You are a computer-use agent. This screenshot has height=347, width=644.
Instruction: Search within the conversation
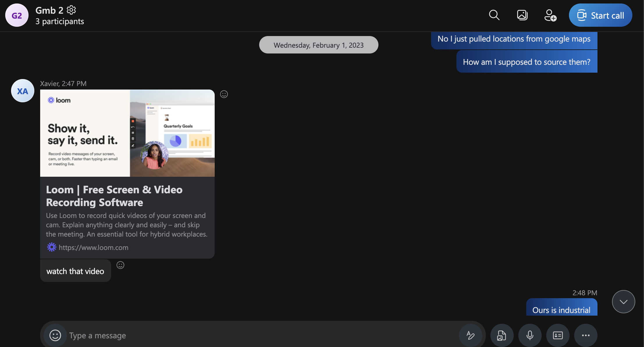click(494, 15)
